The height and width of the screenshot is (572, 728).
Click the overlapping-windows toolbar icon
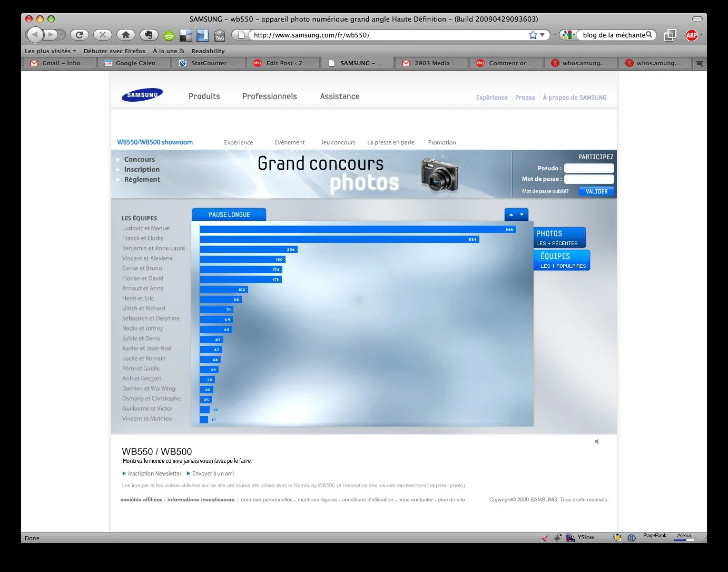point(670,35)
